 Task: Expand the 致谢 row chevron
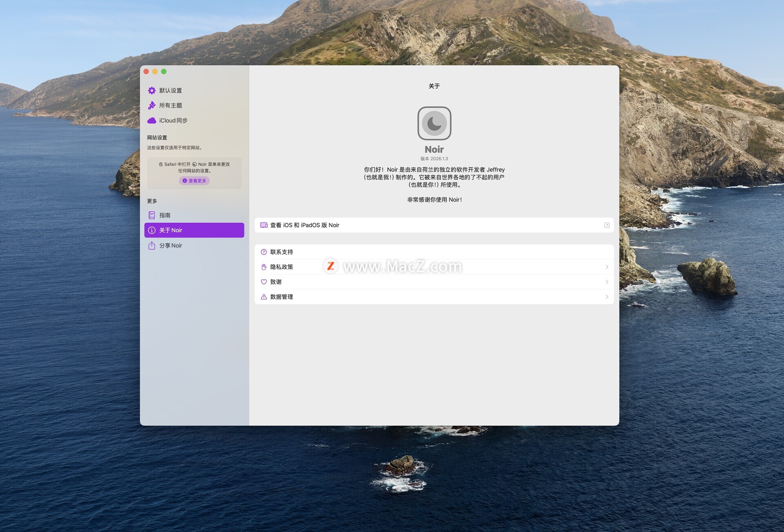[607, 282]
